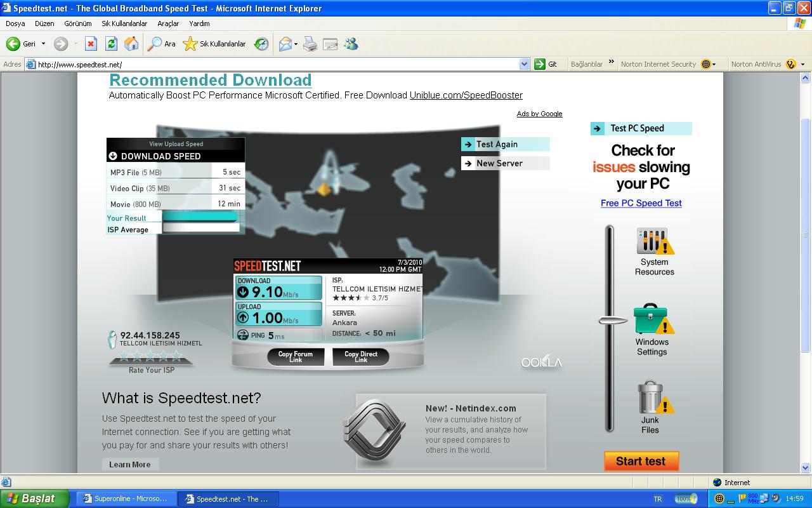Expand the address bar dropdown arrow

tap(524, 64)
